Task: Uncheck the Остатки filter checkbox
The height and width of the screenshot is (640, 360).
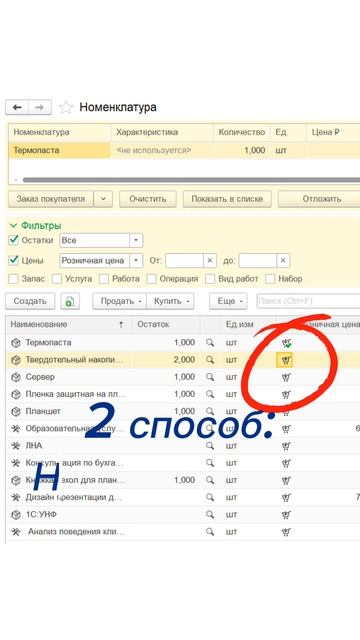Action: pyautogui.click(x=13, y=240)
